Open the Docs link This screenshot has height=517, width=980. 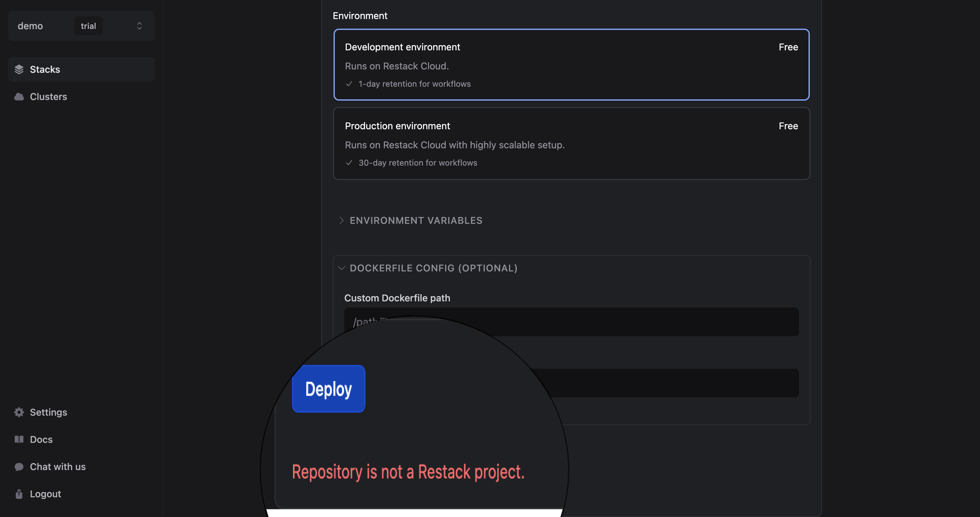[x=41, y=439]
